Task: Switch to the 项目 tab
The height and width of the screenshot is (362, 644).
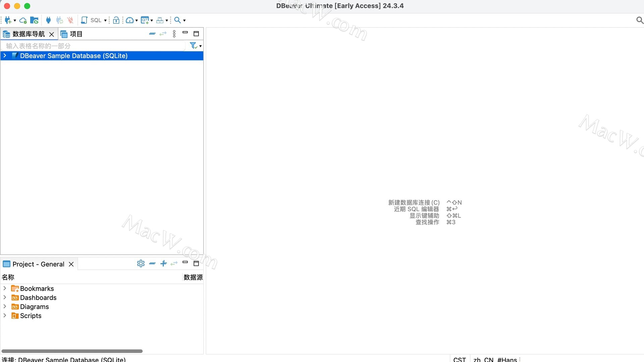Action: [71, 34]
